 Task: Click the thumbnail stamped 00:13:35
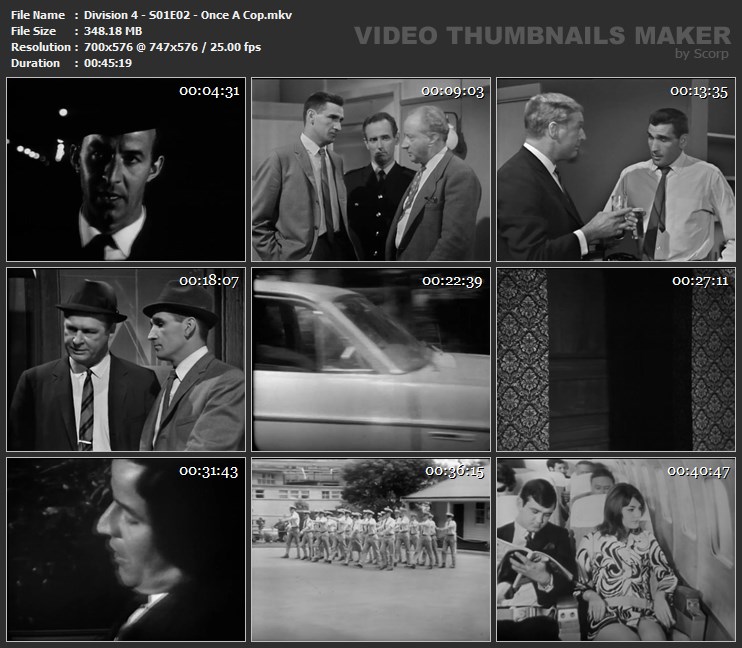pos(616,169)
